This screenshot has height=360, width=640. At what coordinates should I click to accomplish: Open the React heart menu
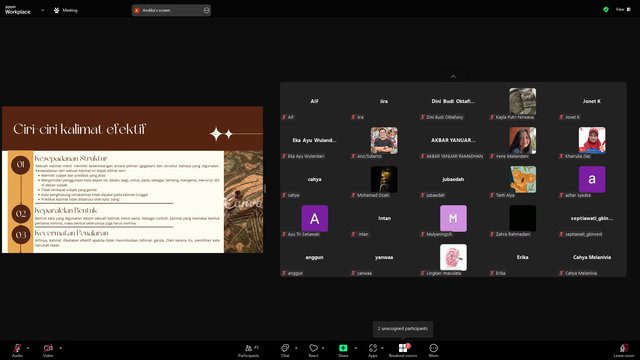click(x=313, y=350)
